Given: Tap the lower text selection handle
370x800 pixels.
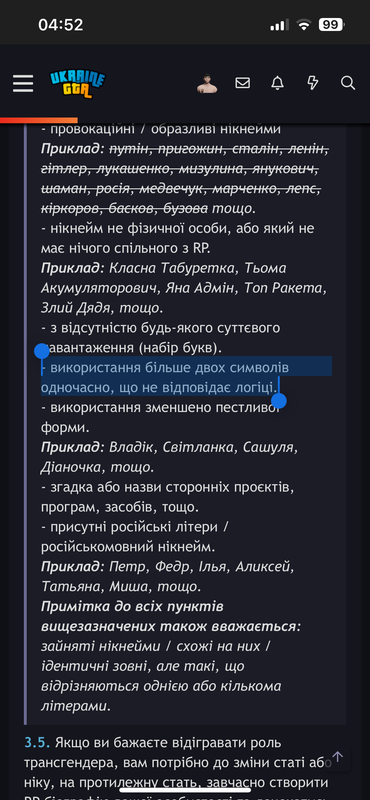Looking at the screenshot, I should 279,401.
